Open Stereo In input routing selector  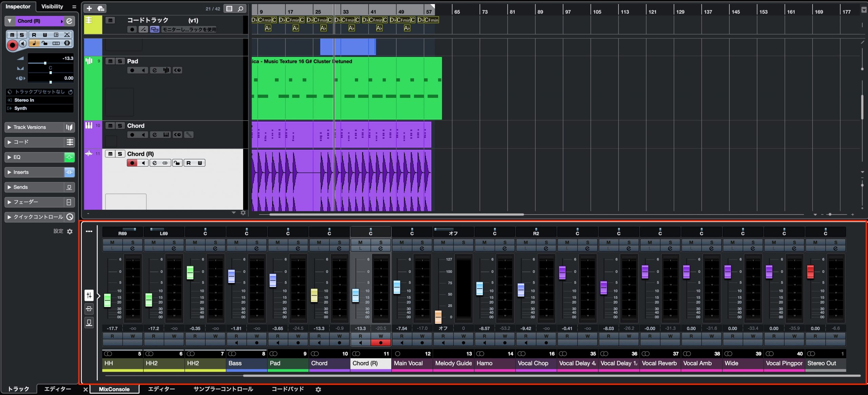click(x=40, y=100)
